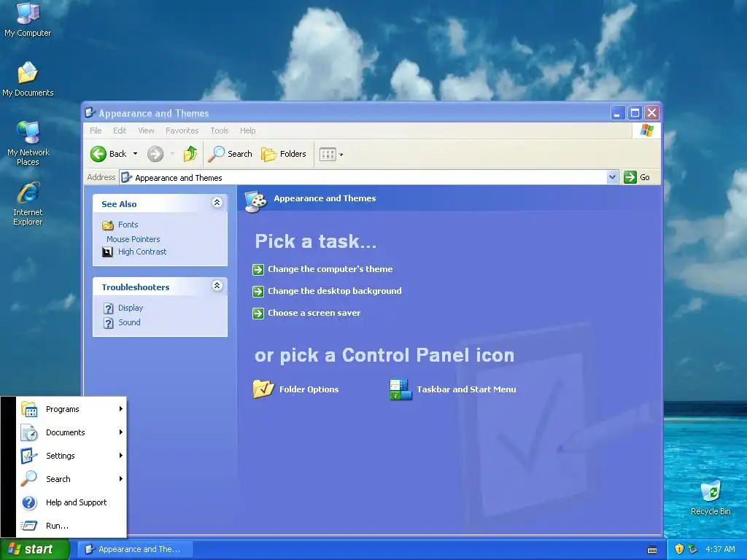
Task: Open the Taskbar and Start Menu icon
Action: pyautogui.click(x=400, y=389)
